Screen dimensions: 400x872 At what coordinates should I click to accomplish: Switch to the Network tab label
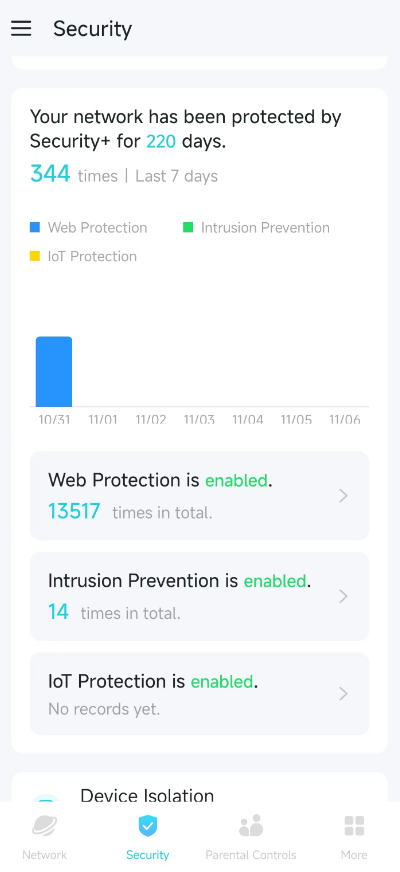(45, 855)
